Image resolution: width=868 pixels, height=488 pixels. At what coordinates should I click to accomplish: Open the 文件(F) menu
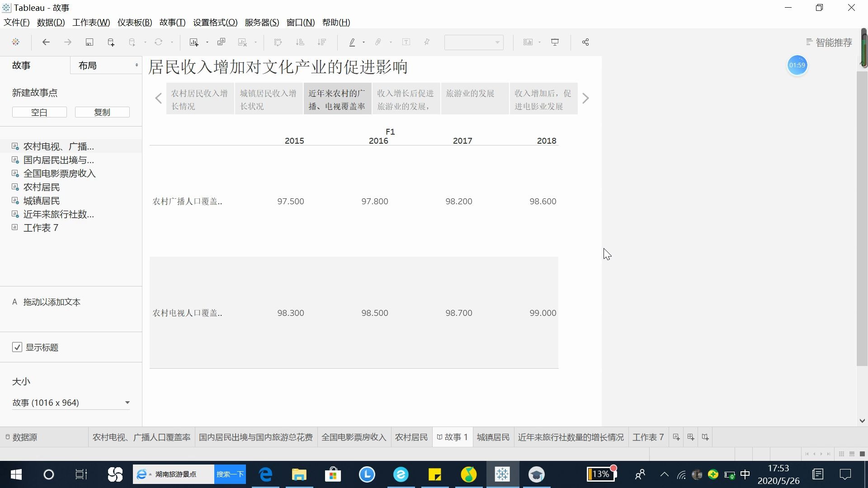(17, 22)
